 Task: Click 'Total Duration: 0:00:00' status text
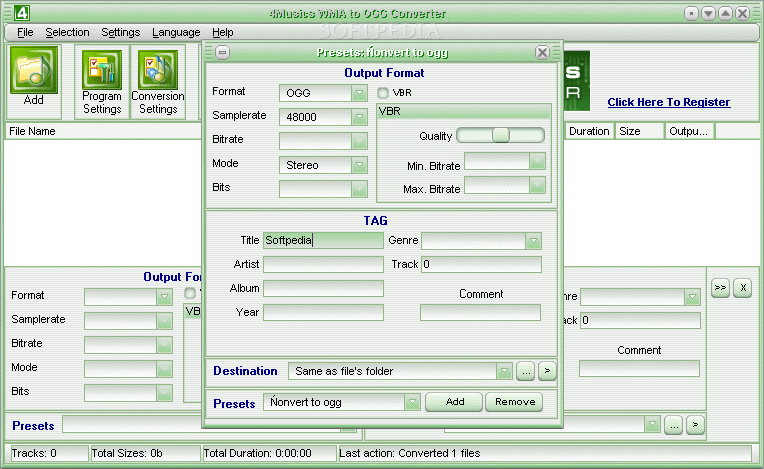257,453
